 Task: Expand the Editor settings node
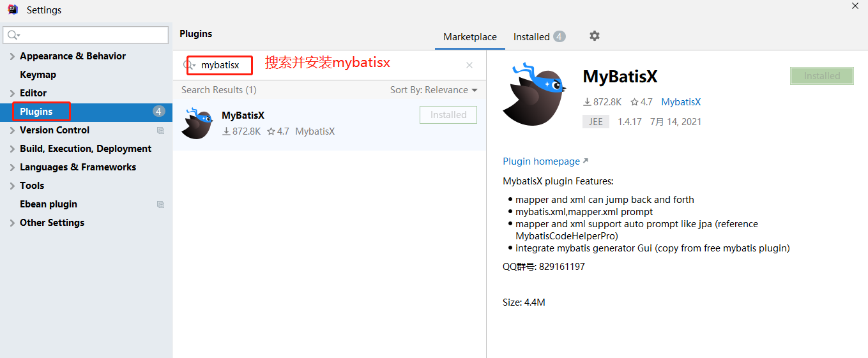click(x=13, y=93)
